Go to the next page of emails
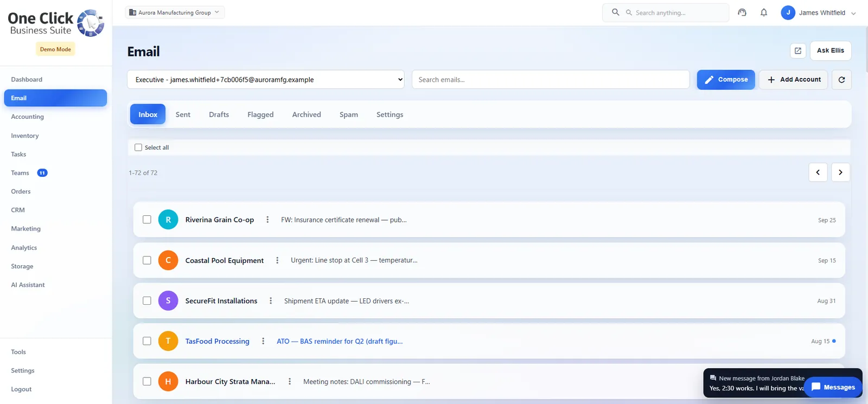This screenshot has height=404, width=868. 840,172
